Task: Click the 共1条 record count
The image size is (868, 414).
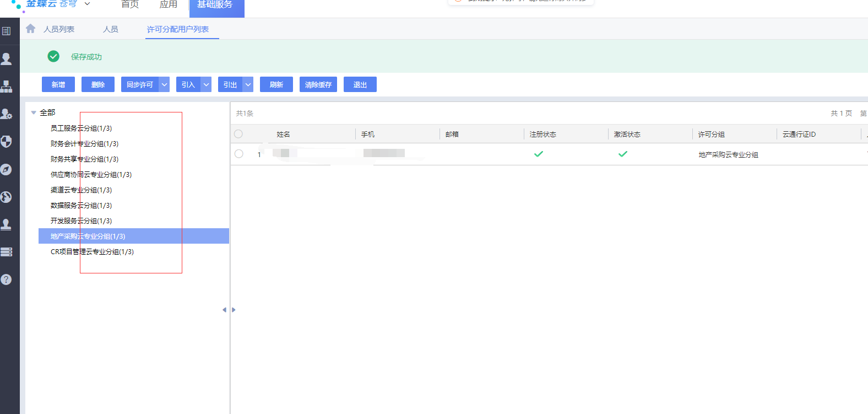Action: point(245,114)
